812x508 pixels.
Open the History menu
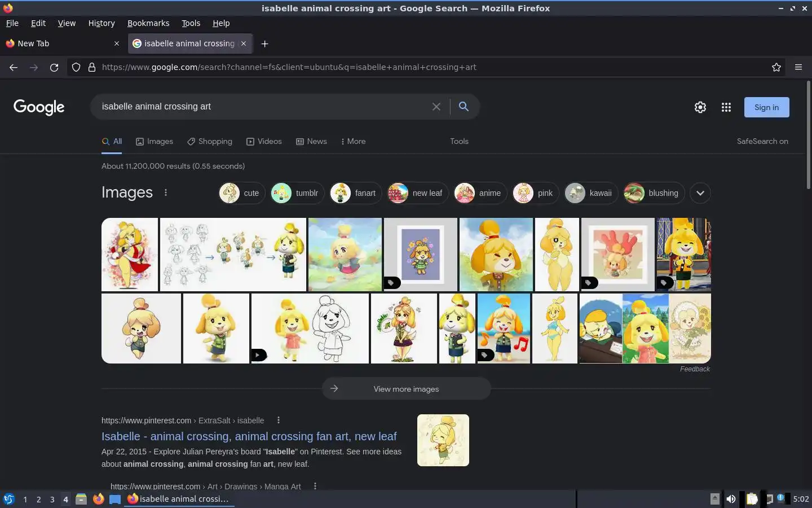point(101,23)
